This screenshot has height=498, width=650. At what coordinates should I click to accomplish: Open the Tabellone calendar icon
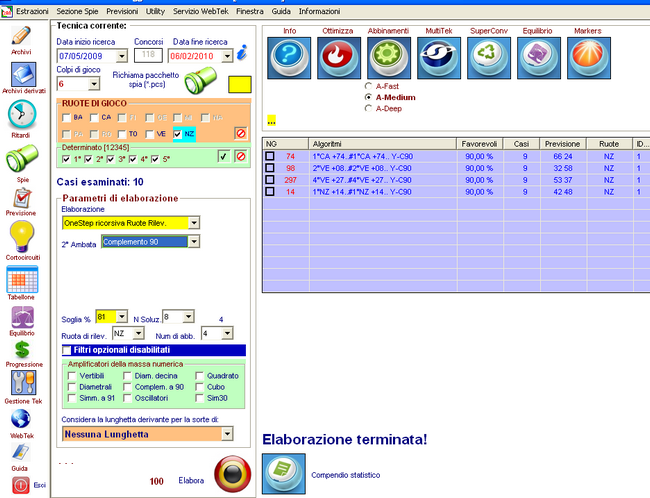(22, 279)
